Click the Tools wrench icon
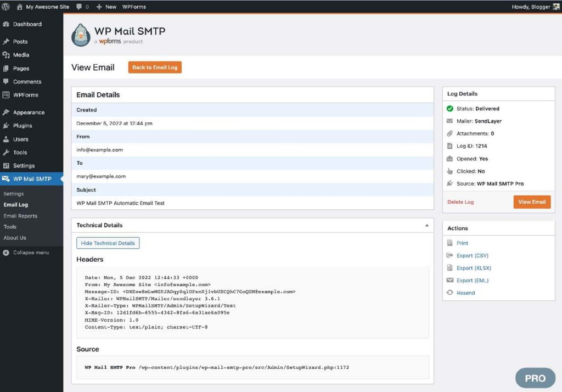The height and width of the screenshot is (392, 562). click(5, 153)
